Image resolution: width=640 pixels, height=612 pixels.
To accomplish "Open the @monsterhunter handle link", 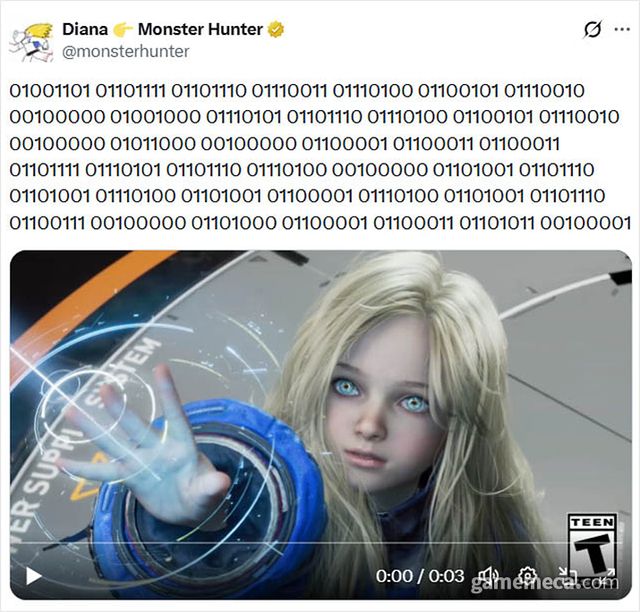I will click(x=126, y=51).
